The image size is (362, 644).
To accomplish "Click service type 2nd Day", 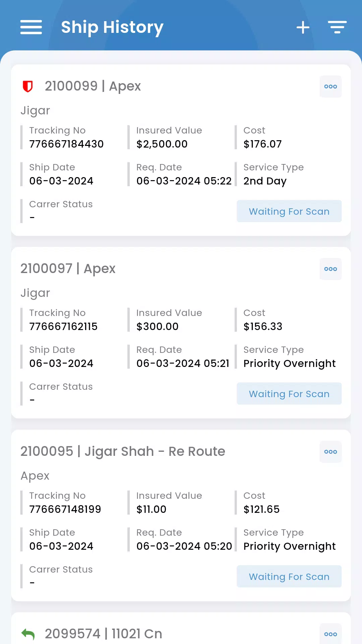I will pos(265,181).
